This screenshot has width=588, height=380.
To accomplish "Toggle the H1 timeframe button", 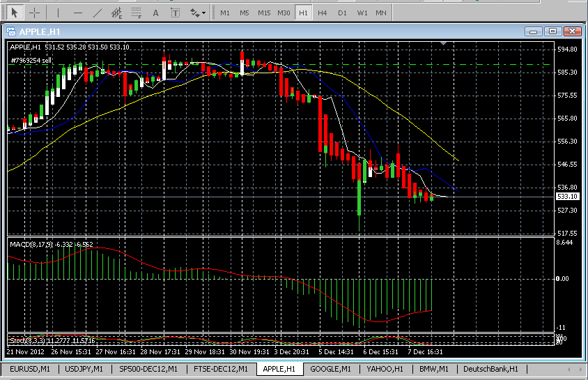I will point(303,13).
